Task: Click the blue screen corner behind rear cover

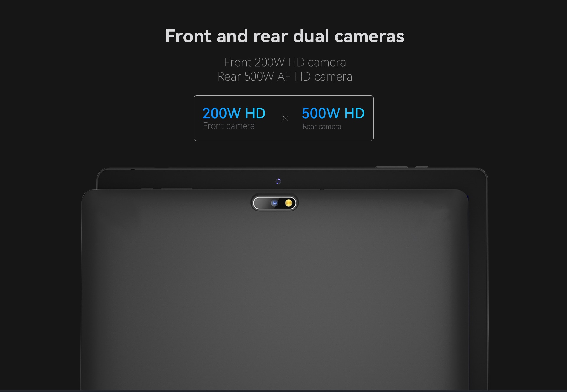Action: point(467,197)
